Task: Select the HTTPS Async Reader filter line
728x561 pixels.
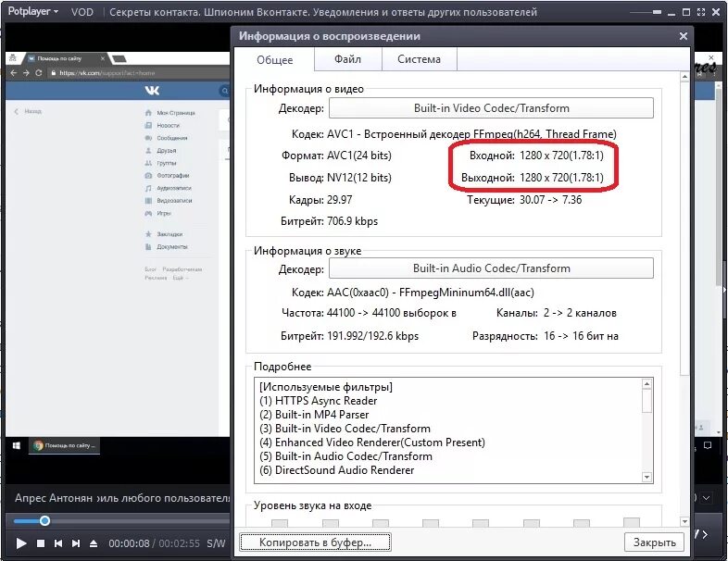Action: pyautogui.click(x=318, y=401)
